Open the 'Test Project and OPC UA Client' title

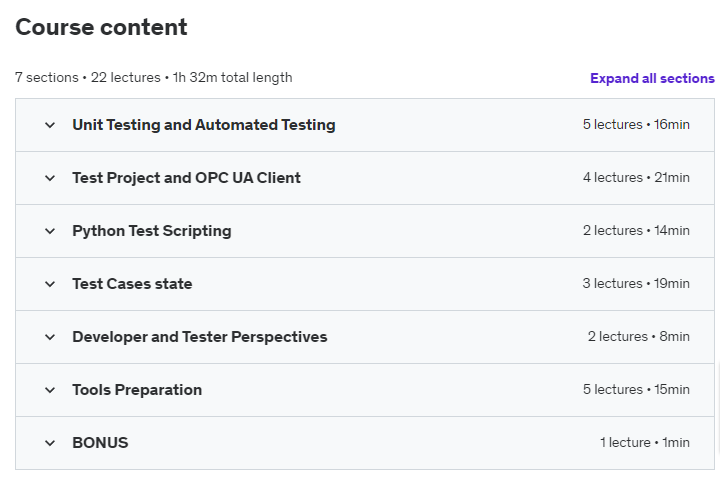tap(186, 178)
